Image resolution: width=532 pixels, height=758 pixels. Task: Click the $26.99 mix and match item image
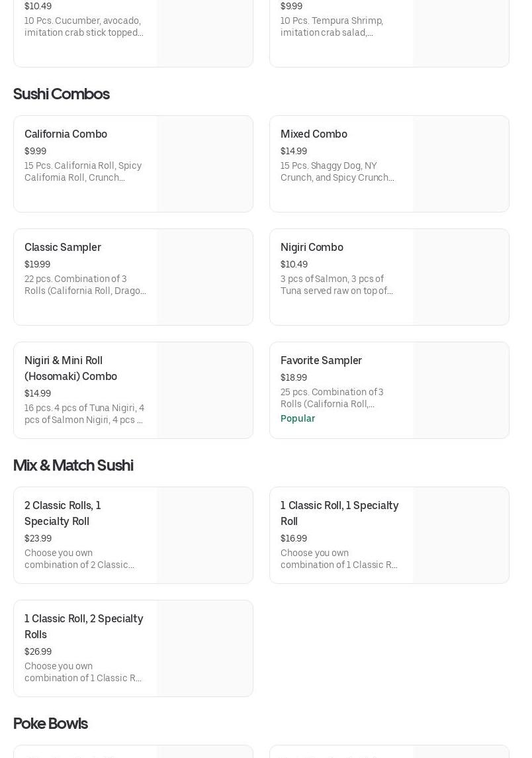coord(204,649)
